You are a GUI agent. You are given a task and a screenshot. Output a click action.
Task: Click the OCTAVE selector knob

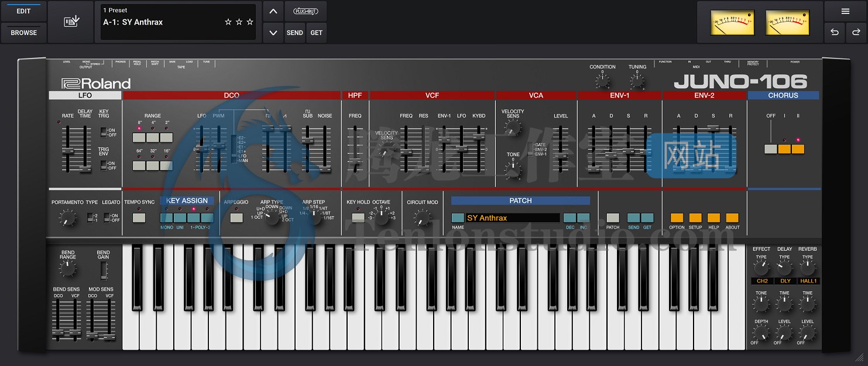[x=381, y=218]
